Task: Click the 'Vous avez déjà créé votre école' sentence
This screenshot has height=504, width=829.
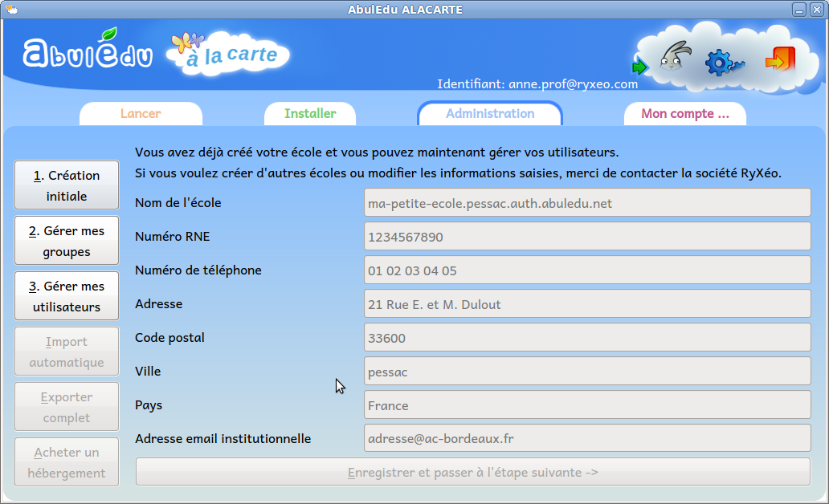Action: coord(377,152)
